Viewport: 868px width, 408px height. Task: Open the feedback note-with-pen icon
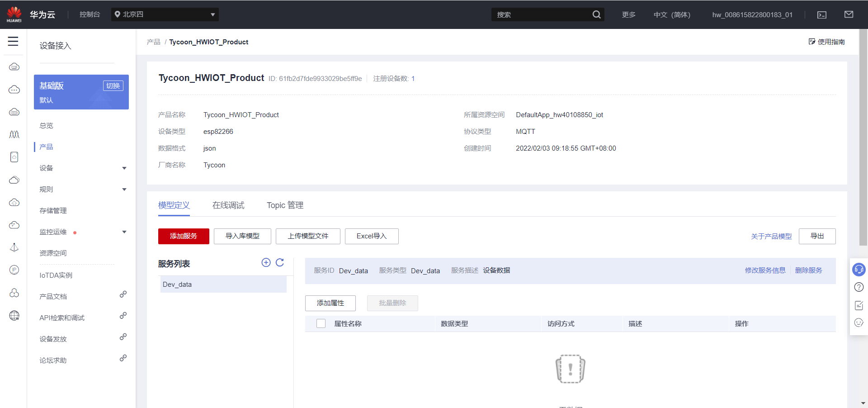(x=859, y=305)
